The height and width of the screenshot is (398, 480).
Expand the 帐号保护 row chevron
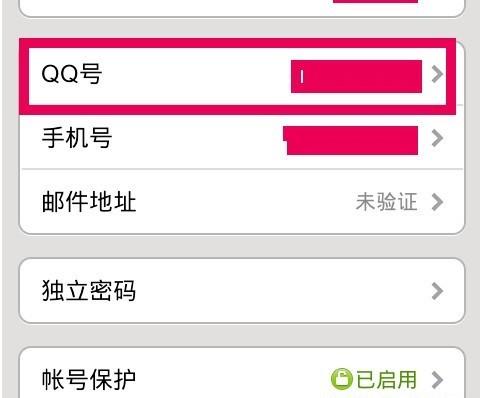437,380
